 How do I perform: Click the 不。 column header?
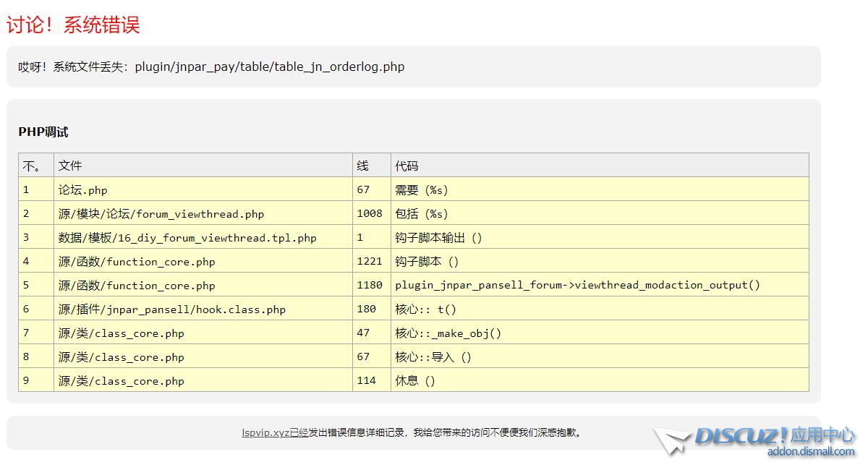tap(32, 166)
